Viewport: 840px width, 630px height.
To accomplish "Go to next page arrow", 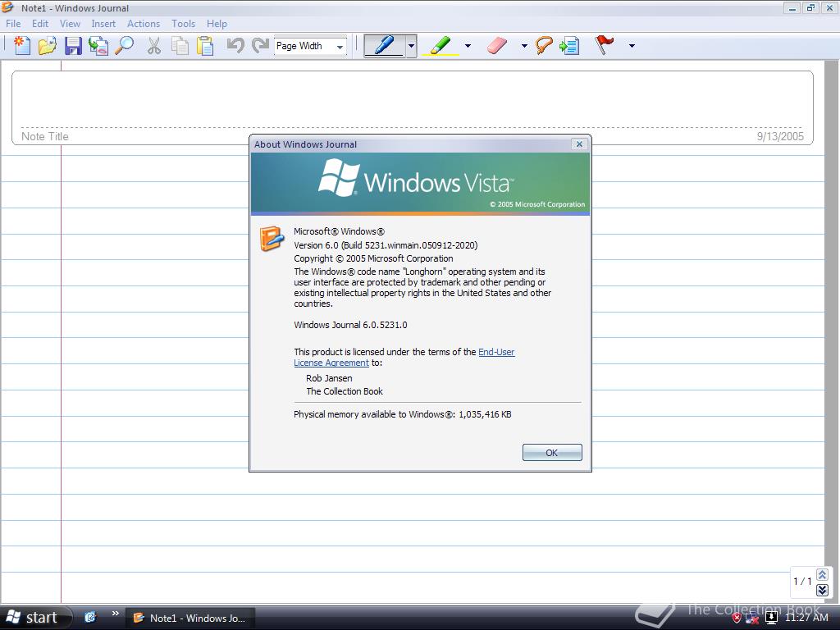I will pos(822,591).
